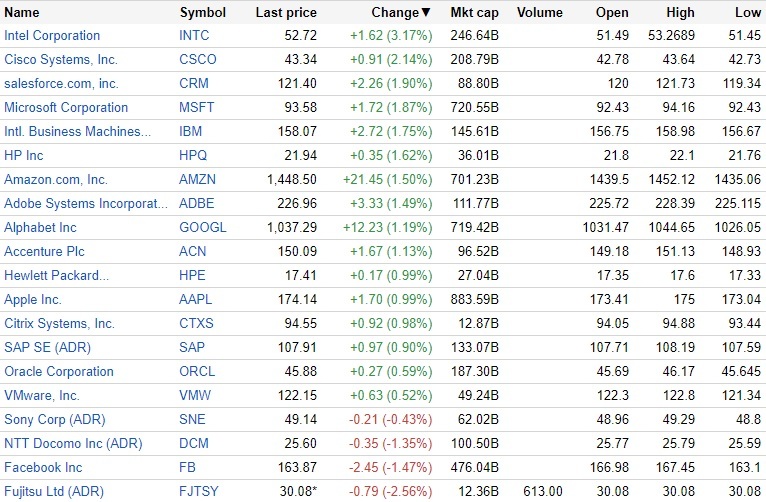Click the Symbol column header
Screen dimensions: 766x502
point(203,13)
